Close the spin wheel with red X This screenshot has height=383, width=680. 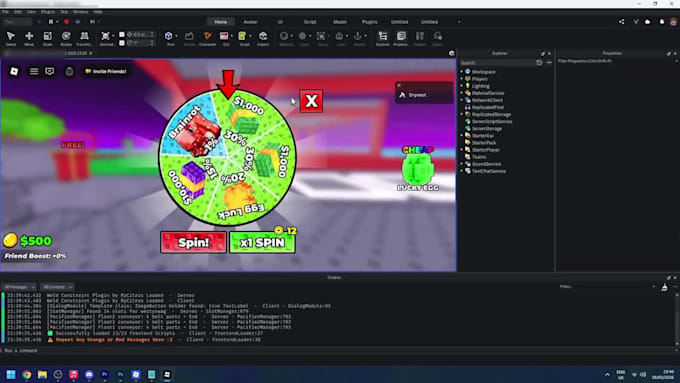coord(311,101)
